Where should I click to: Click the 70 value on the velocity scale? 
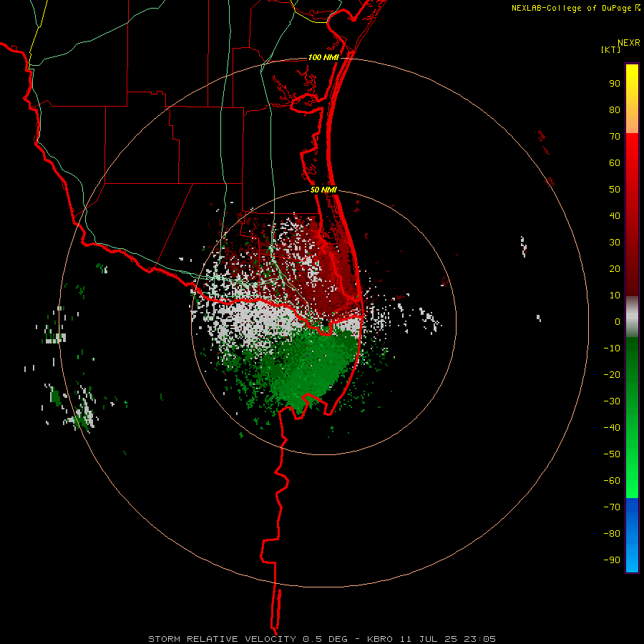coord(615,137)
